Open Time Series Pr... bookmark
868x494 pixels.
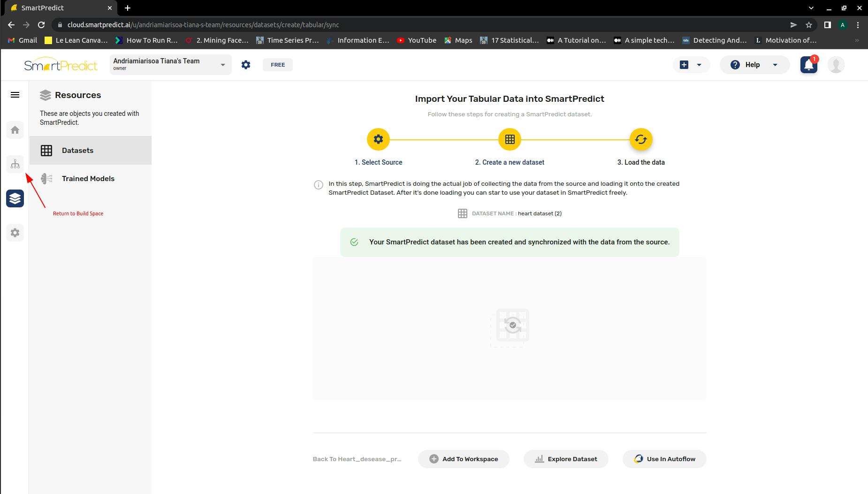click(x=288, y=40)
